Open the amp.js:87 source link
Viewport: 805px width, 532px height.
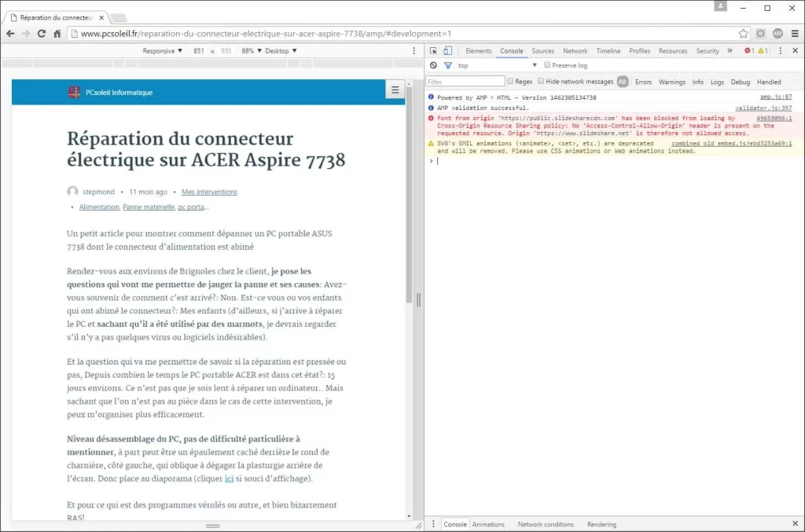(x=776, y=97)
